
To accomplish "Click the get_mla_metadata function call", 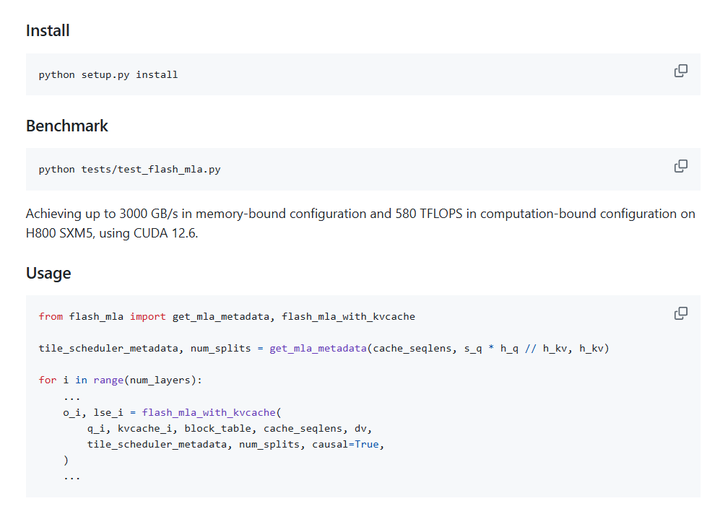I will [x=317, y=349].
